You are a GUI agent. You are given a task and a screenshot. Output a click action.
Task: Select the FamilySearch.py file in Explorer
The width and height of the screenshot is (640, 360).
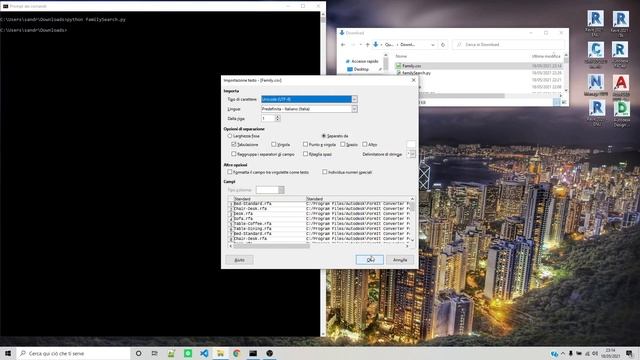tap(416, 73)
